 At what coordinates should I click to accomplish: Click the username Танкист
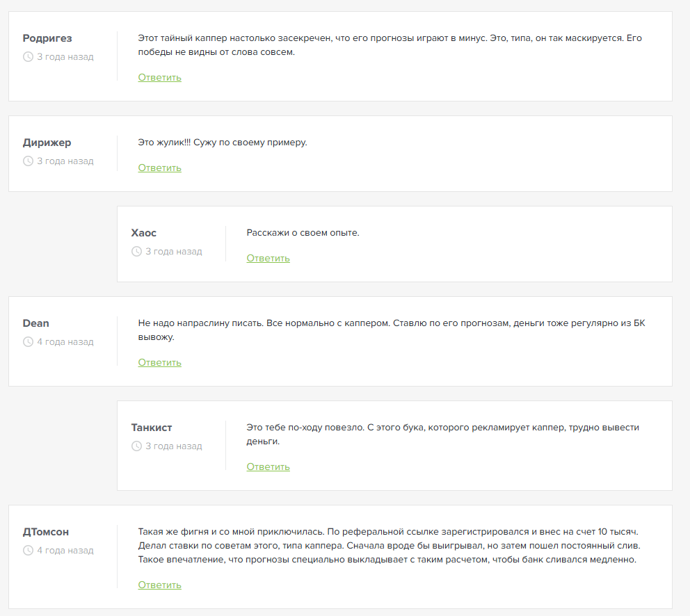[x=152, y=428]
